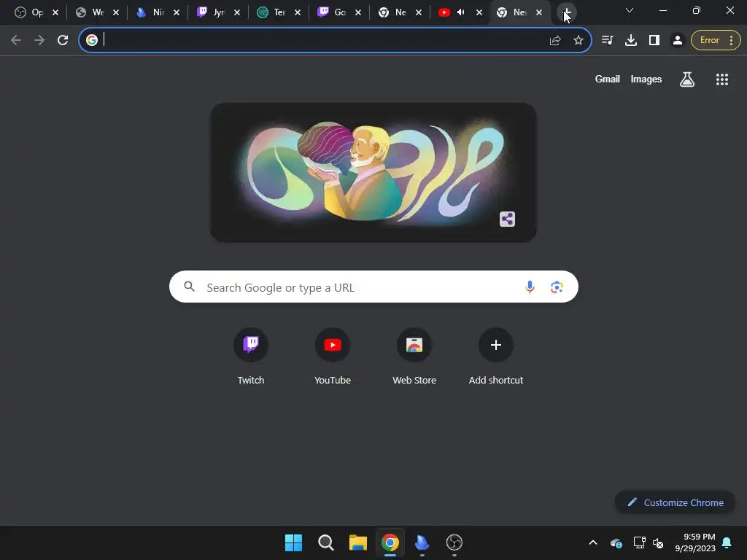Open the tab search dropdown chevron

tap(630, 10)
